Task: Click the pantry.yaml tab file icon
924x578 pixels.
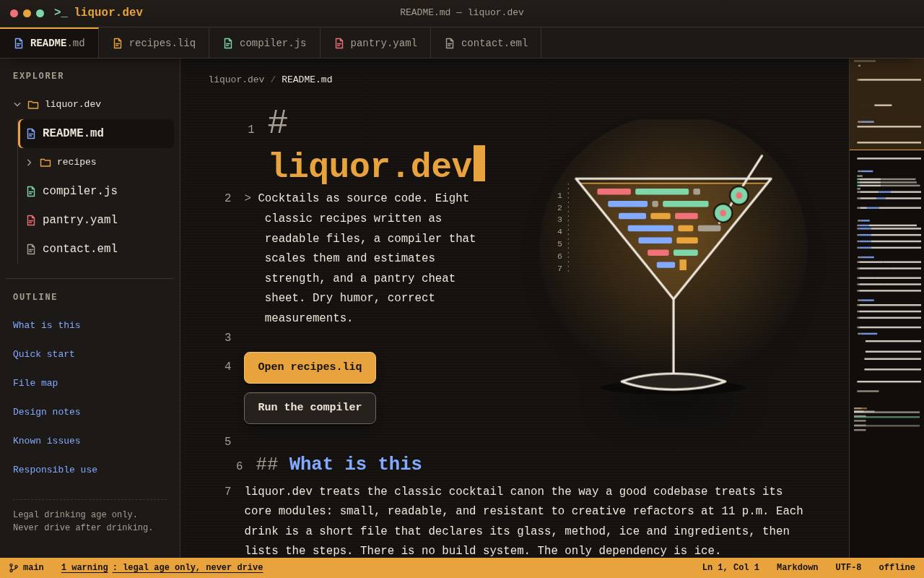Action: click(339, 43)
